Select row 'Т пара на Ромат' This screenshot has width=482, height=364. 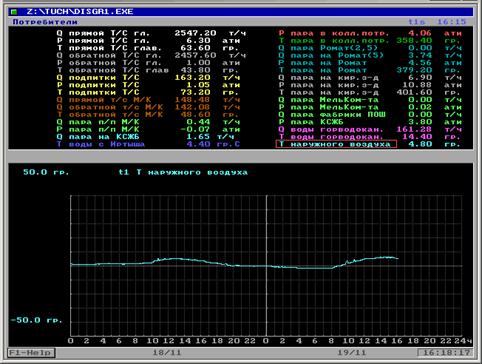pos(369,70)
